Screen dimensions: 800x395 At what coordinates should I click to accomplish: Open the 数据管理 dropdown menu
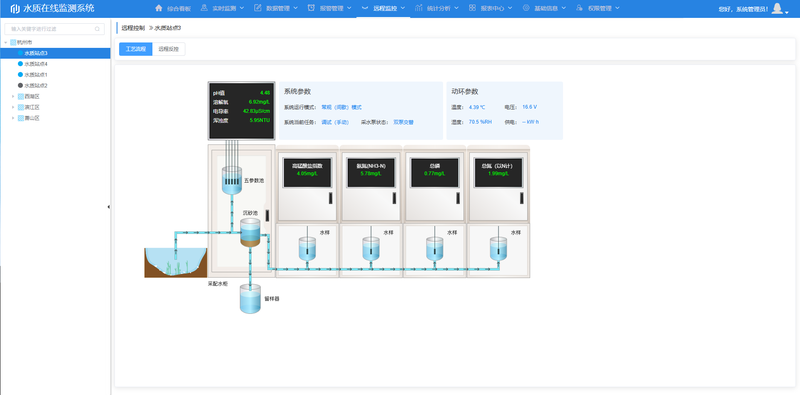[x=276, y=8]
